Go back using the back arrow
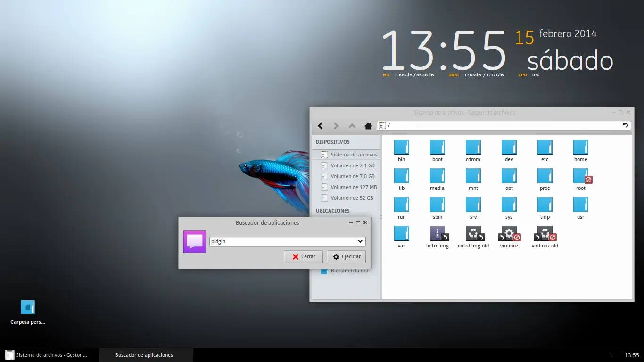This screenshot has width=644, height=362. coord(320,126)
